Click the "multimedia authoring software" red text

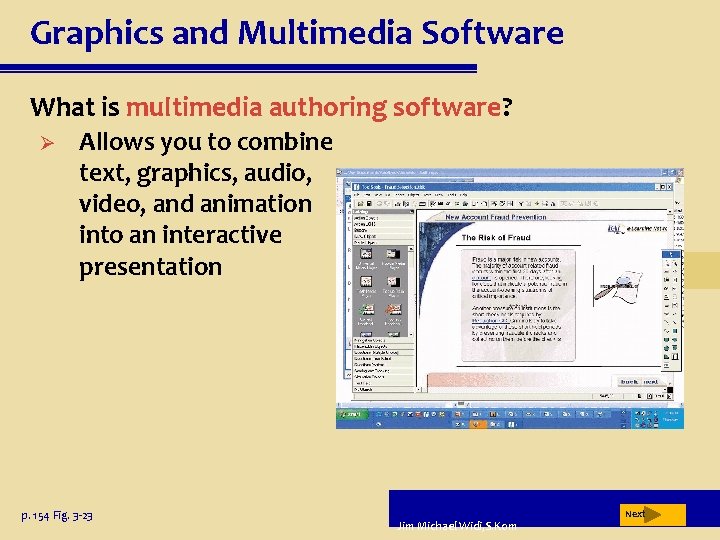[x=313, y=107]
